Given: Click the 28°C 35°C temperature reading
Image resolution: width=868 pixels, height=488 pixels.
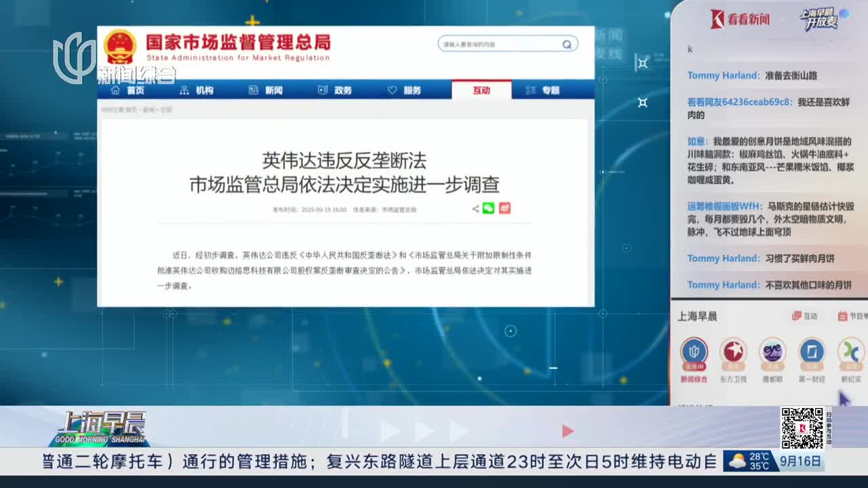Looking at the screenshot, I should (759, 462).
